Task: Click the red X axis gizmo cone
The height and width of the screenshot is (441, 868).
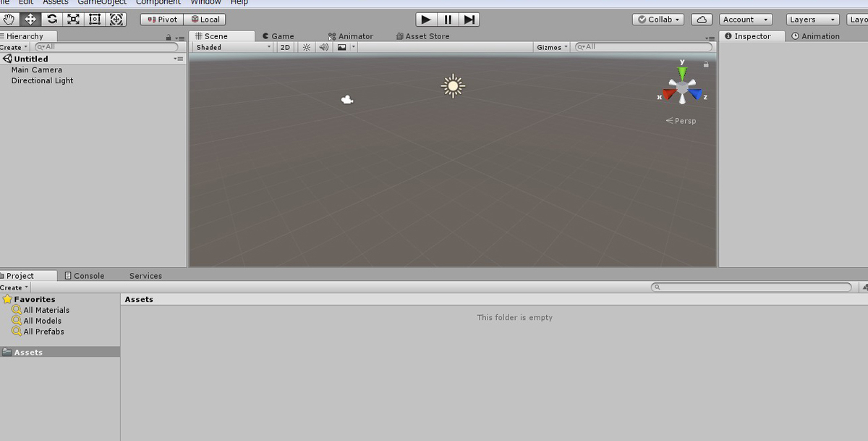Action: (669, 94)
